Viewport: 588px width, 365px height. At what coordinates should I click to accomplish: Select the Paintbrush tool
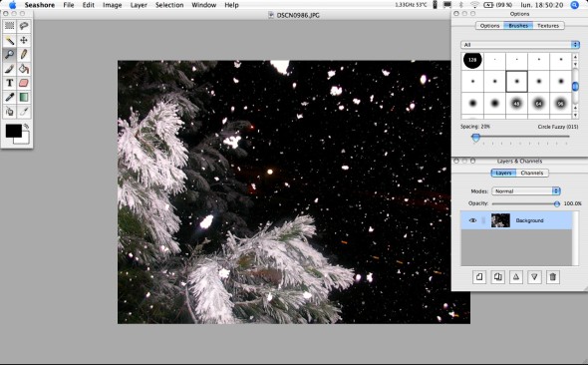pyautogui.click(x=9, y=69)
